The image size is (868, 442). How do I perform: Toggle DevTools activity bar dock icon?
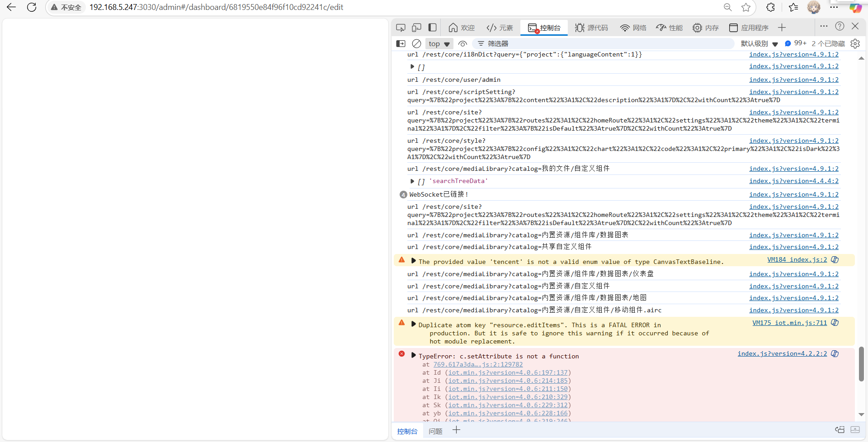433,28
